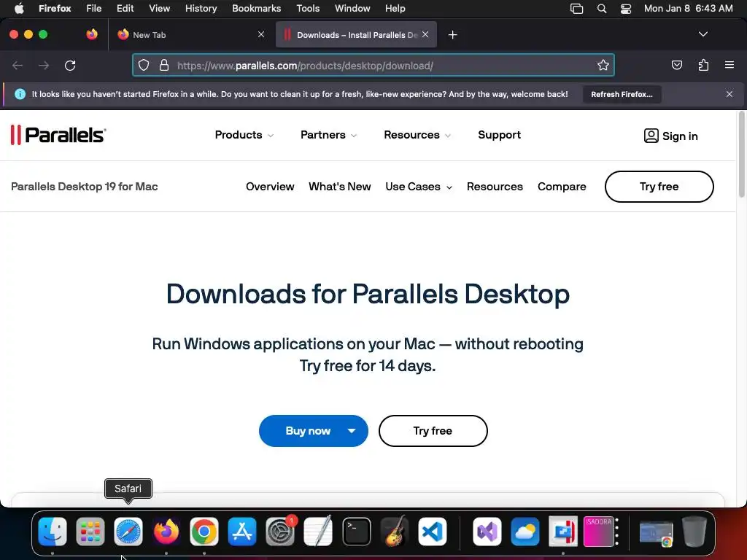
Task: Save to Pocket icon in toolbar
Action: [x=676, y=65]
